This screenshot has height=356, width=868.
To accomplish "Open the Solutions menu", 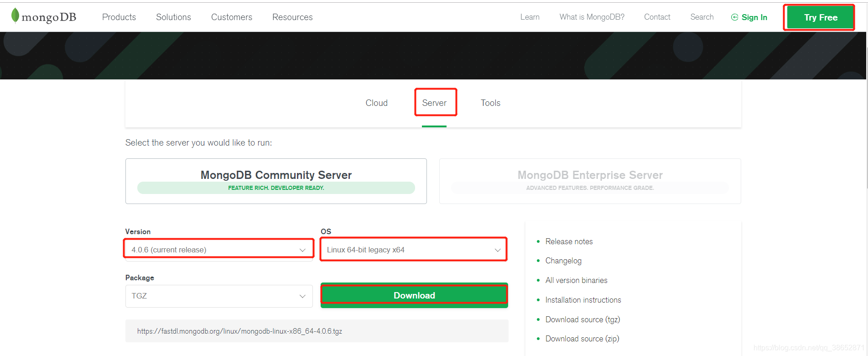I will click(x=173, y=17).
